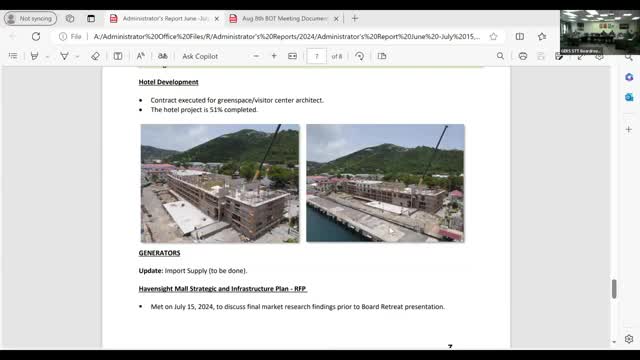Viewport: 640px width, 360px height.
Task: Click the page number input field
Action: click(x=316, y=56)
